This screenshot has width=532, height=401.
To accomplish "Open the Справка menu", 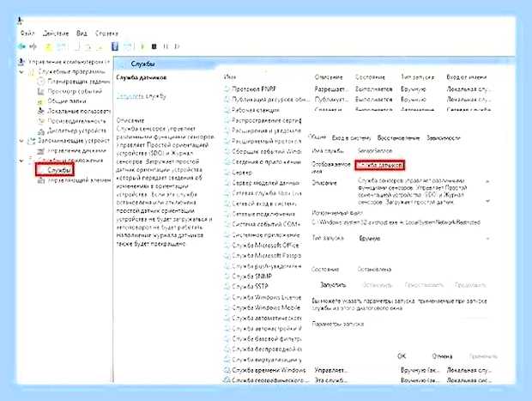I will coord(106,33).
